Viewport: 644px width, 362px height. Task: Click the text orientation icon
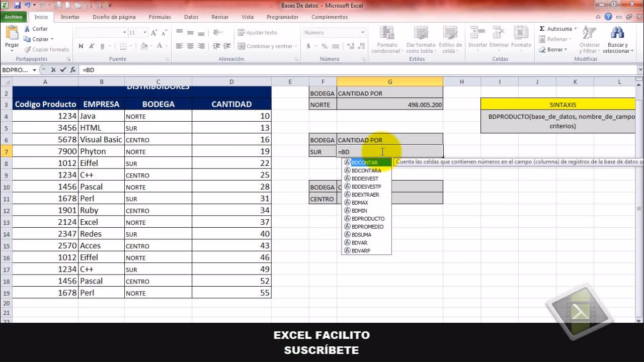point(217,32)
